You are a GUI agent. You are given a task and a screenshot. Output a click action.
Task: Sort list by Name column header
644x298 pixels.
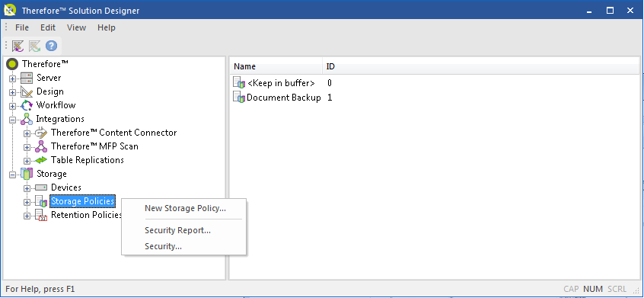pyautogui.click(x=276, y=66)
